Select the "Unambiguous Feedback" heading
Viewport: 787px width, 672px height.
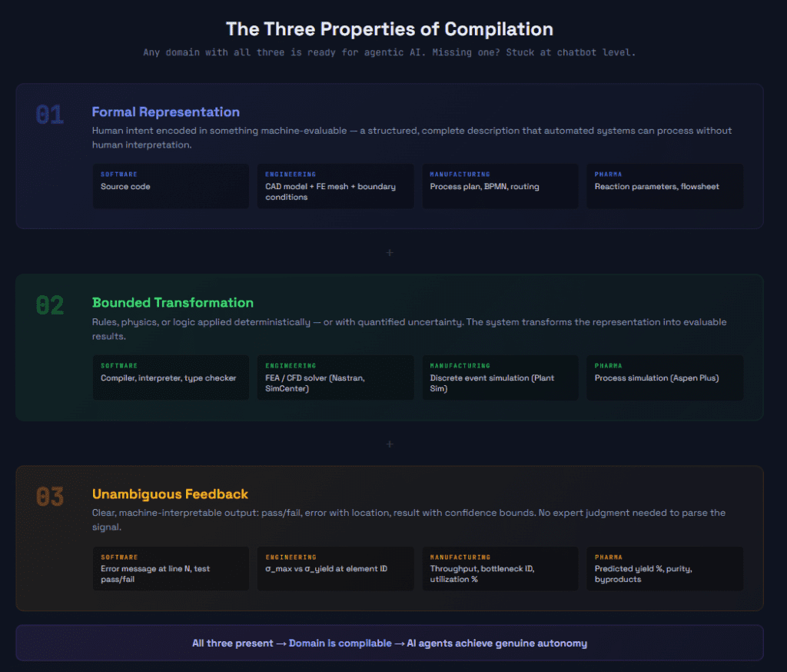click(170, 494)
